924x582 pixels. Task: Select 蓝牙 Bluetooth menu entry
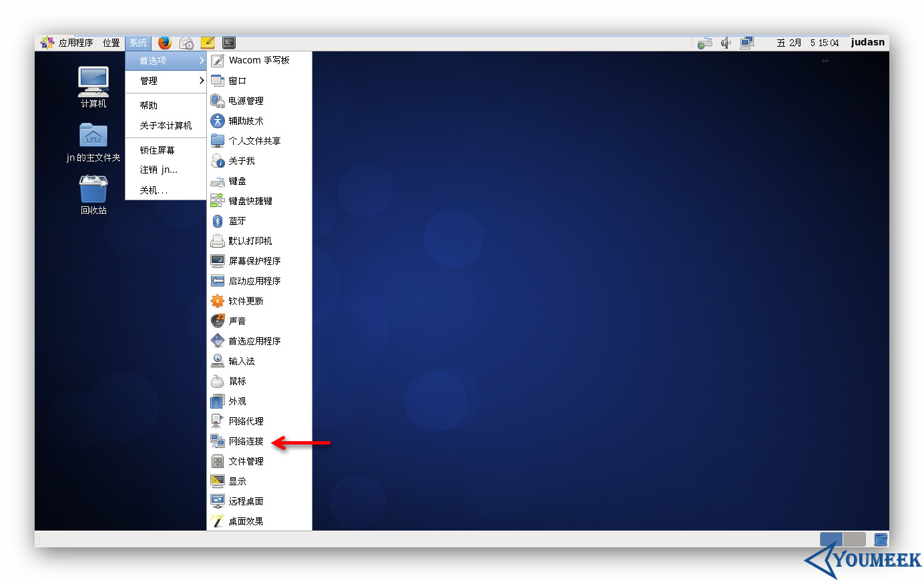(237, 221)
